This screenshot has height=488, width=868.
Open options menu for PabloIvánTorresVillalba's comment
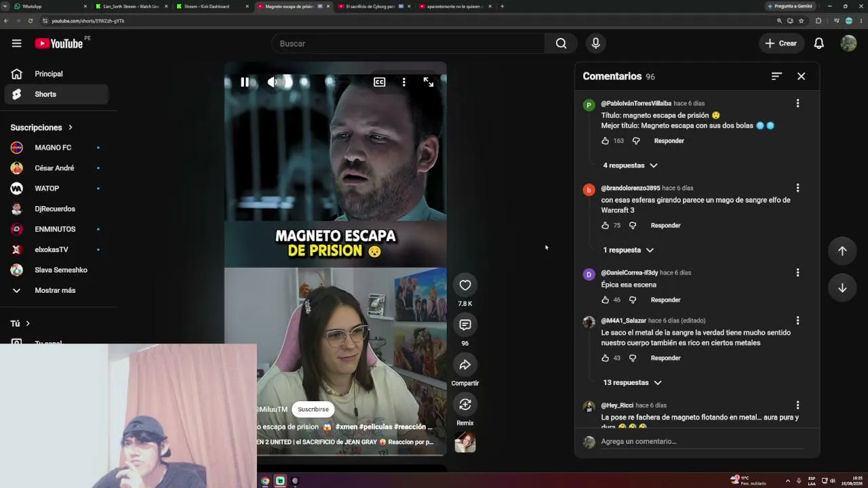[x=797, y=104]
